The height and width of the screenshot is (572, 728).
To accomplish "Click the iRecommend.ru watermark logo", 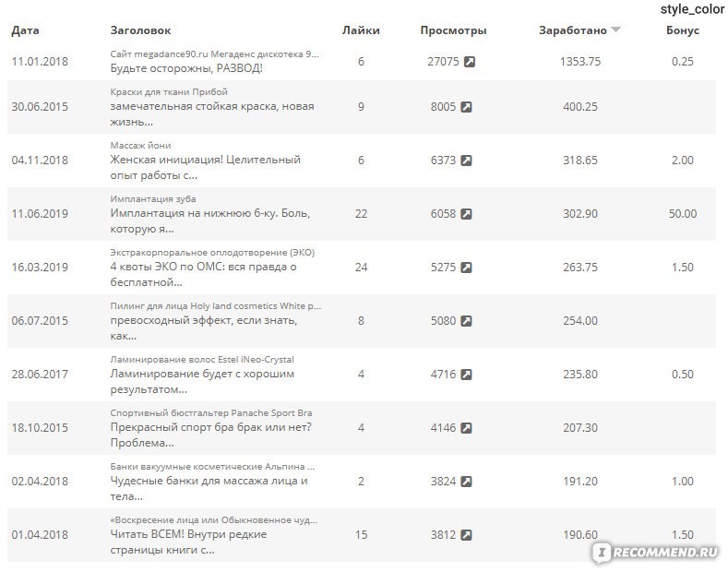I will [x=657, y=552].
